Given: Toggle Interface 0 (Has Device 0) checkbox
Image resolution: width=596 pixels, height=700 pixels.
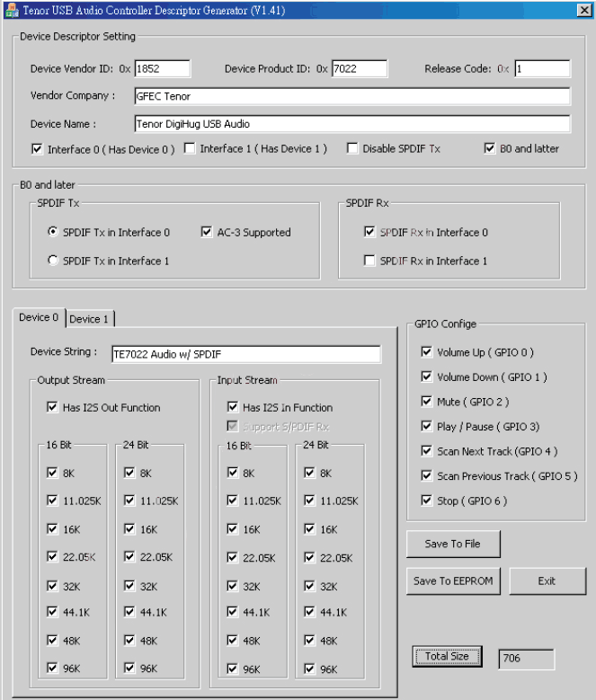Looking at the screenshot, I should (37, 148).
